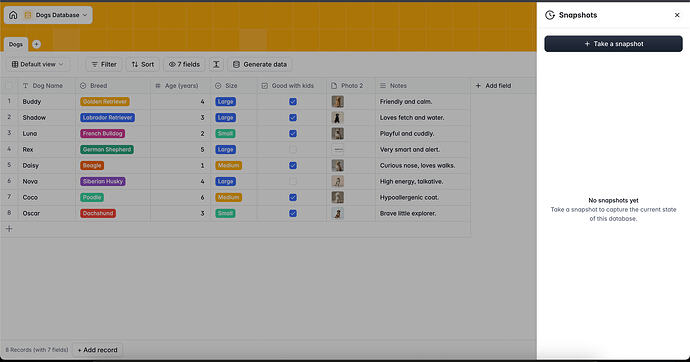Click Add field button
Viewport: 690px width, 362px height.
(x=493, y=86)
